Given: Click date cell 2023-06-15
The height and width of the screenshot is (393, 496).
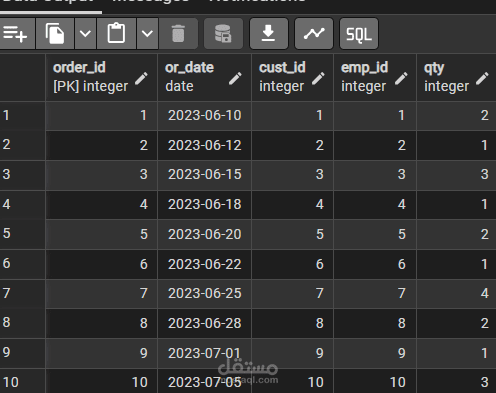Looking at the screenshot, I should (204, 175).
